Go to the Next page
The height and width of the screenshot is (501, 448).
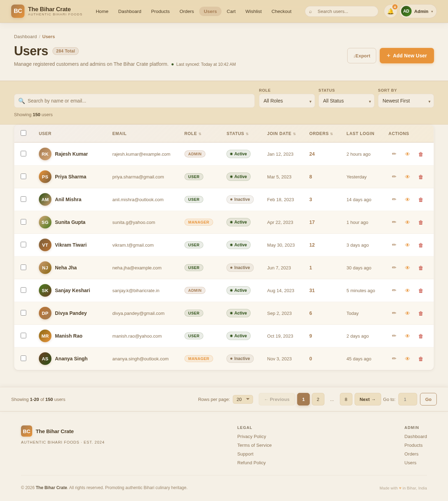pos(367,399)
